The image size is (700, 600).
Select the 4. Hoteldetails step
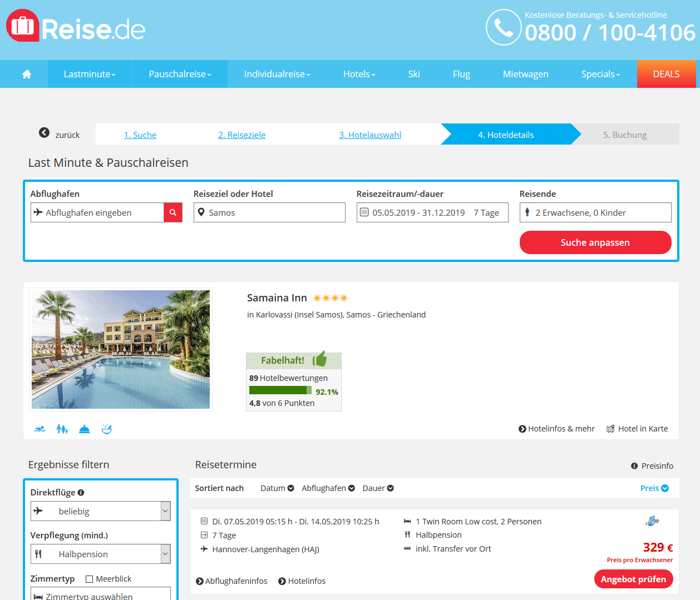click(506, 135)
